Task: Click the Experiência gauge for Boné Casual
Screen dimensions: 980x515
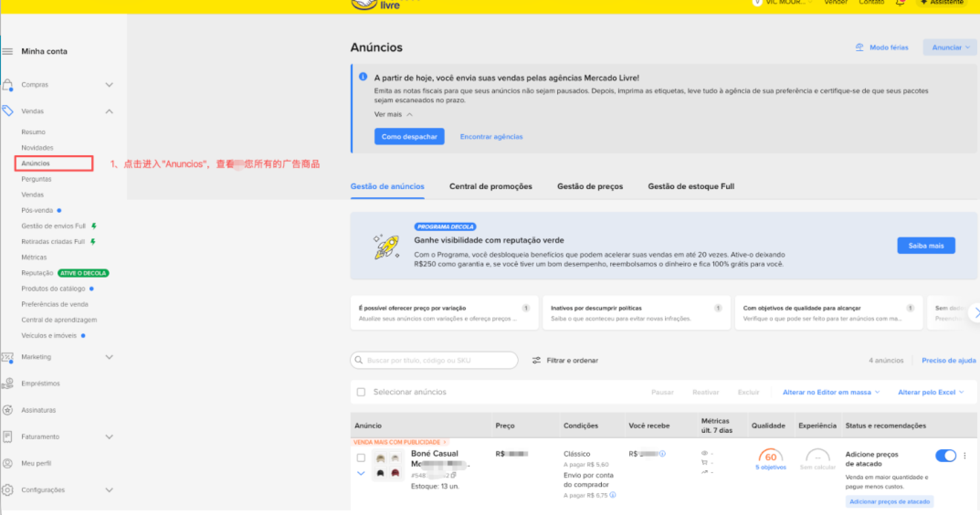Action: pyautogui.click(x=817, y=456)
